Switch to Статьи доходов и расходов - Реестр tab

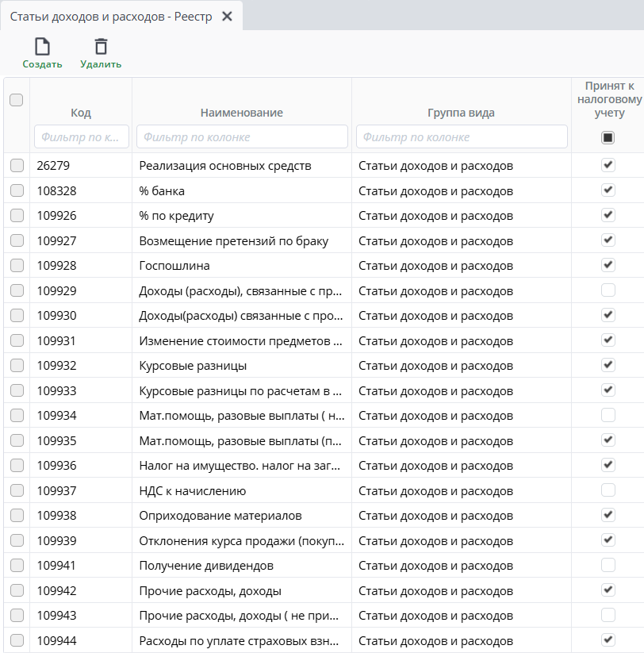tap(111, 17)
